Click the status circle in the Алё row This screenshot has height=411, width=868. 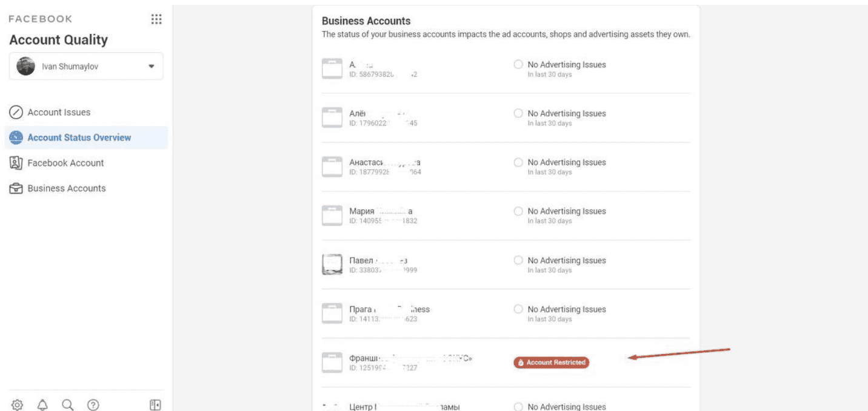click(x=518, y=113)
